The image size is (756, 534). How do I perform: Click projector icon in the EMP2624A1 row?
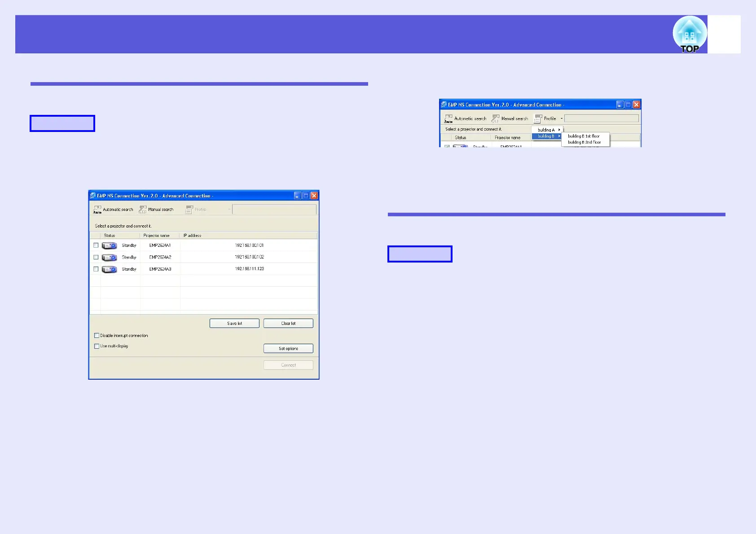(x=109, y=245)
